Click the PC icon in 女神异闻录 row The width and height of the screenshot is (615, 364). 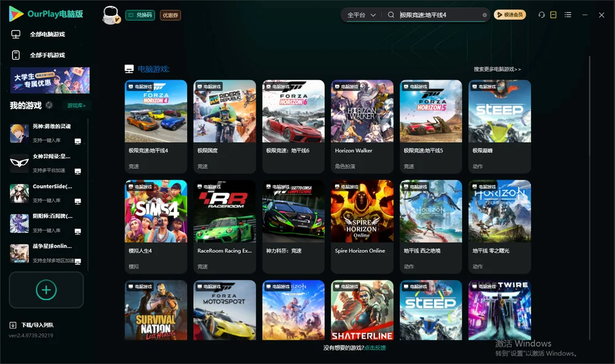click(x=77, y=172)
